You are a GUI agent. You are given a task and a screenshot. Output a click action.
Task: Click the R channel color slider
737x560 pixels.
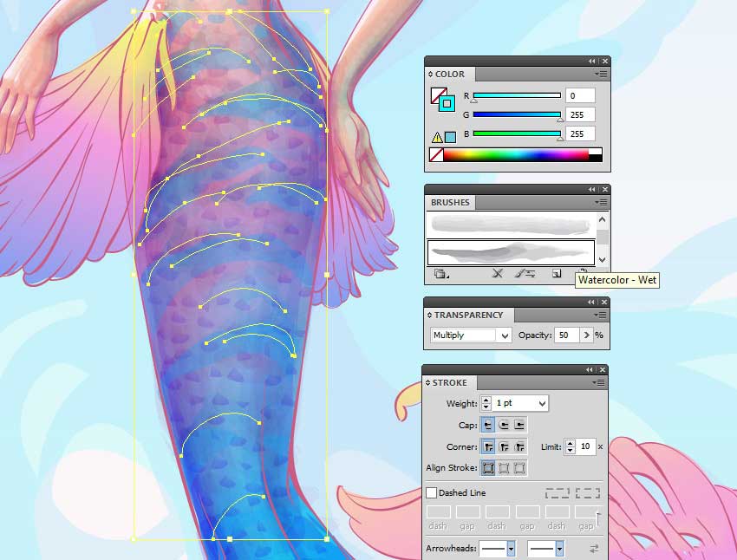pyautogui.click(x=517, y=95)
